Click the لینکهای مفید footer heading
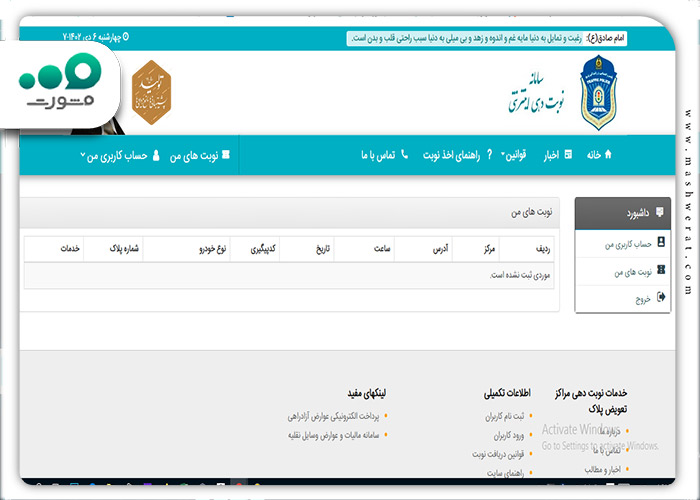 pos(367,393)
